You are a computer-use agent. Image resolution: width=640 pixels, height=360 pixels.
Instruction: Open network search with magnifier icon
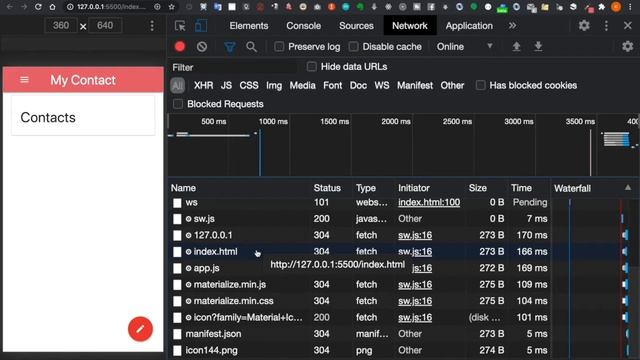(251, 47)
